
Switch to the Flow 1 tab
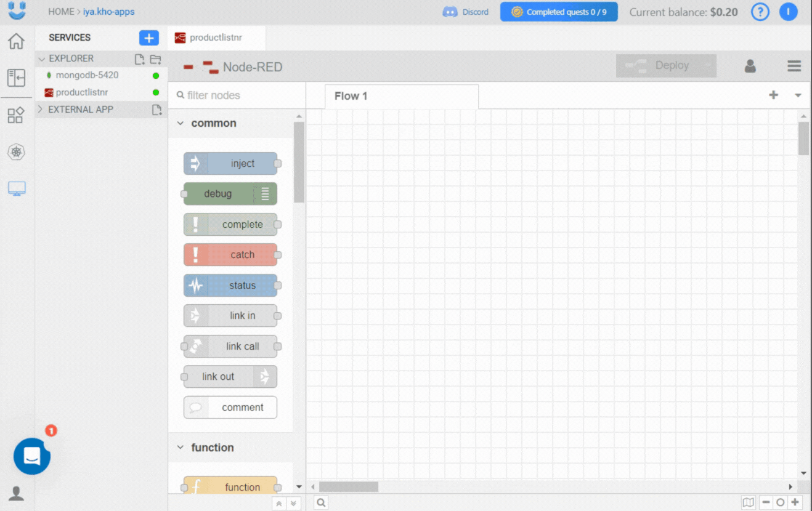351,95
